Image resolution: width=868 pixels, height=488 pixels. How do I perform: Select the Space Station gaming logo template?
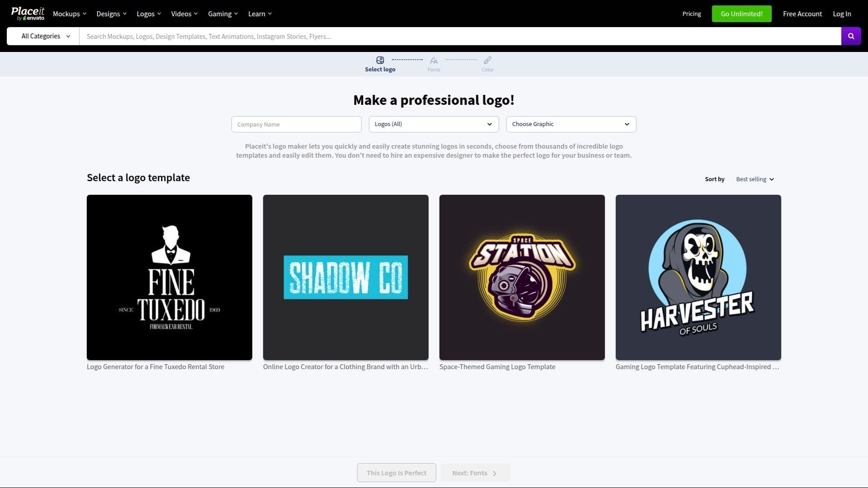click(x=522, y=277)
